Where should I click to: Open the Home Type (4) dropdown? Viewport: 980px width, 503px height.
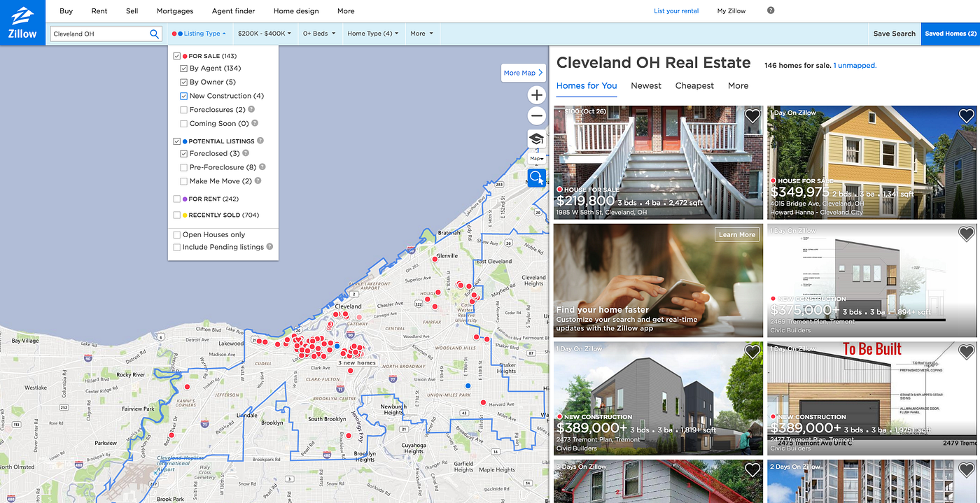pos(373,34)
